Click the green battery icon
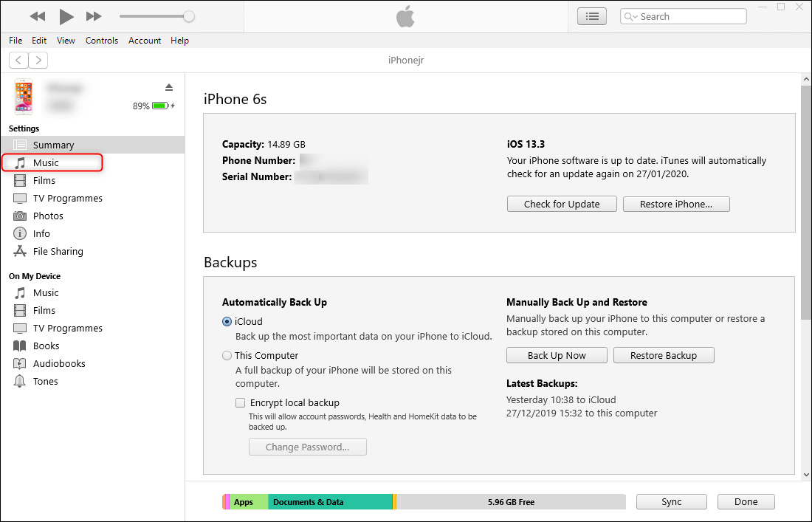The image size is (812, 522). coord(160,106)
